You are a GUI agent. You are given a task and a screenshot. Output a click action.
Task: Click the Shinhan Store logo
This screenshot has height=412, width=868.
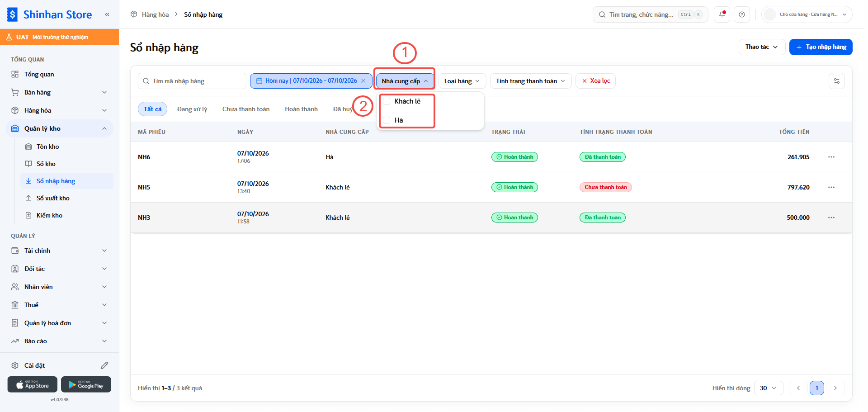(50, 14)
